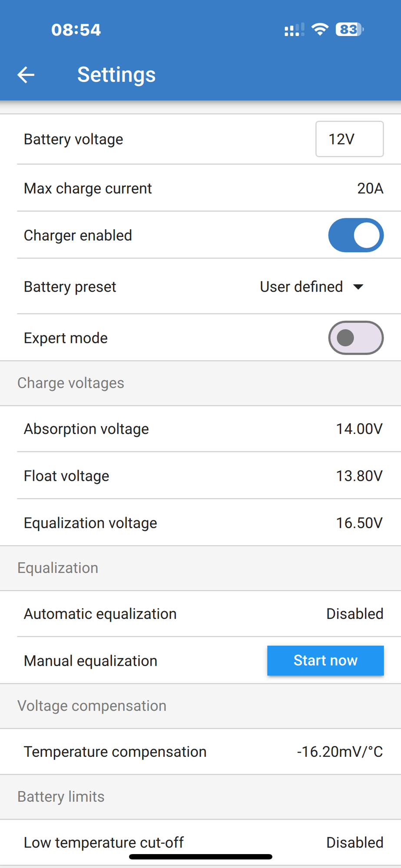Open Automatic equalization setting
The image size is (401, 868).
tap(355, 614)
